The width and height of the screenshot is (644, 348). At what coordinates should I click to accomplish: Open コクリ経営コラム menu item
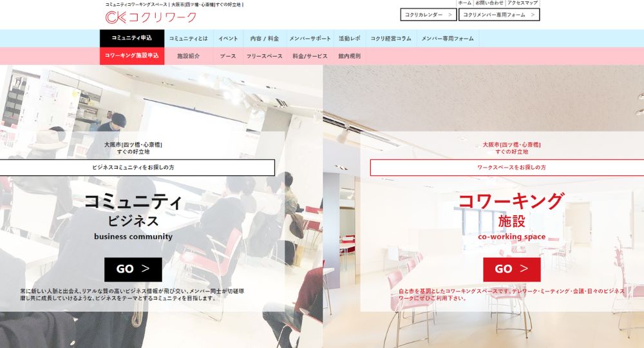[390, 39]
